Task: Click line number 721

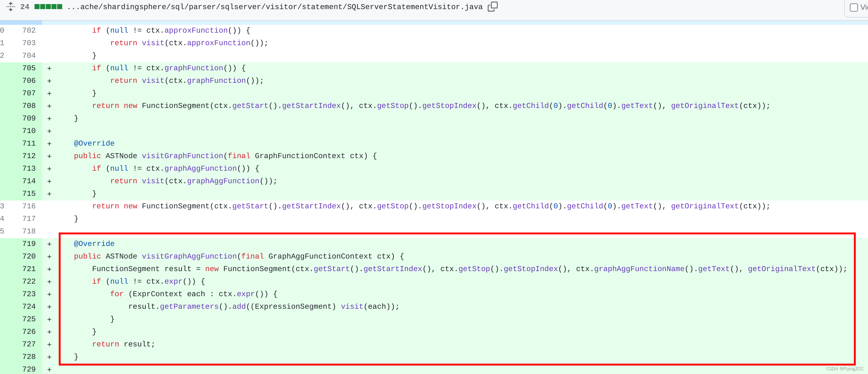Action: (x=29, y=269)
